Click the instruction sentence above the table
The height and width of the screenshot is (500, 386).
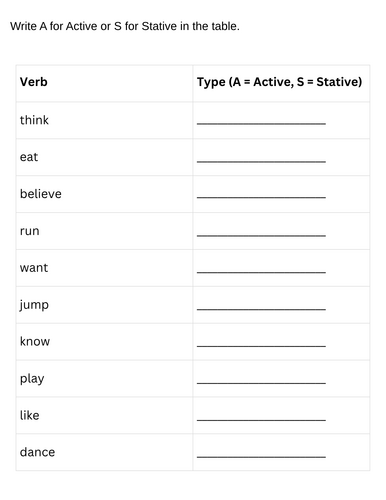[x=125, y=26]
